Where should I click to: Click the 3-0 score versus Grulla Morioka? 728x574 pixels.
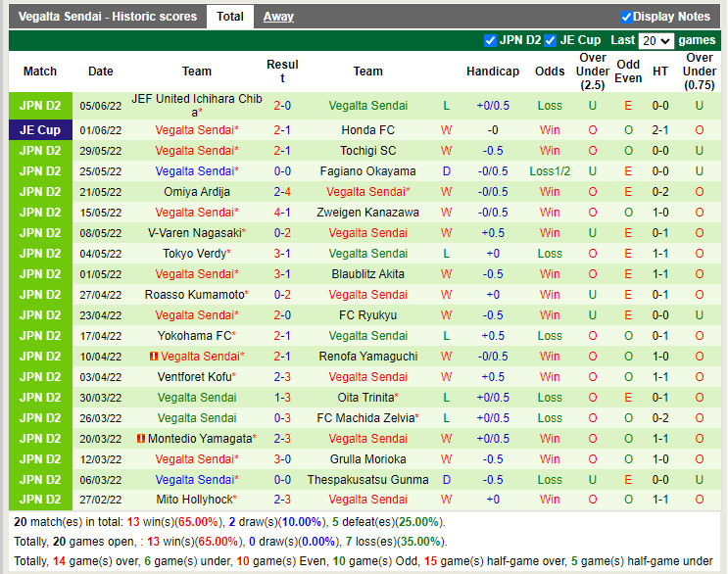[282, 459]
